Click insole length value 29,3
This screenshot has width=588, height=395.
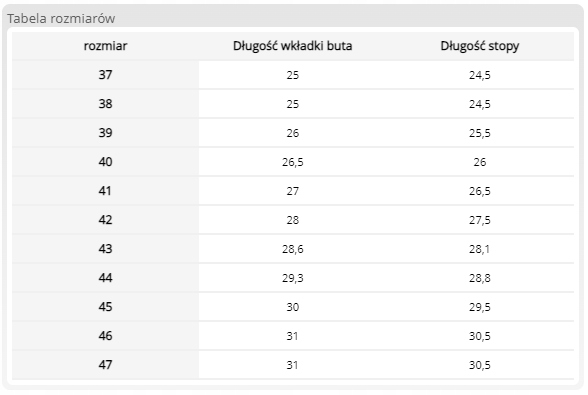(x=292, y=278)
